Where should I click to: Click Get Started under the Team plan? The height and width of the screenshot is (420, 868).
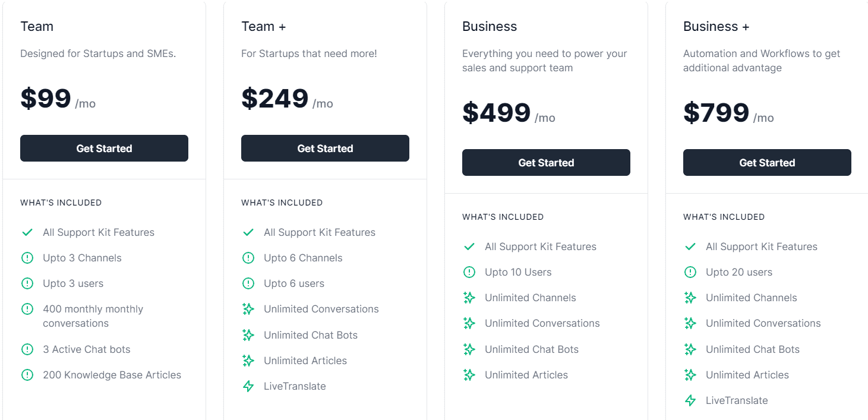coord(104,148)
